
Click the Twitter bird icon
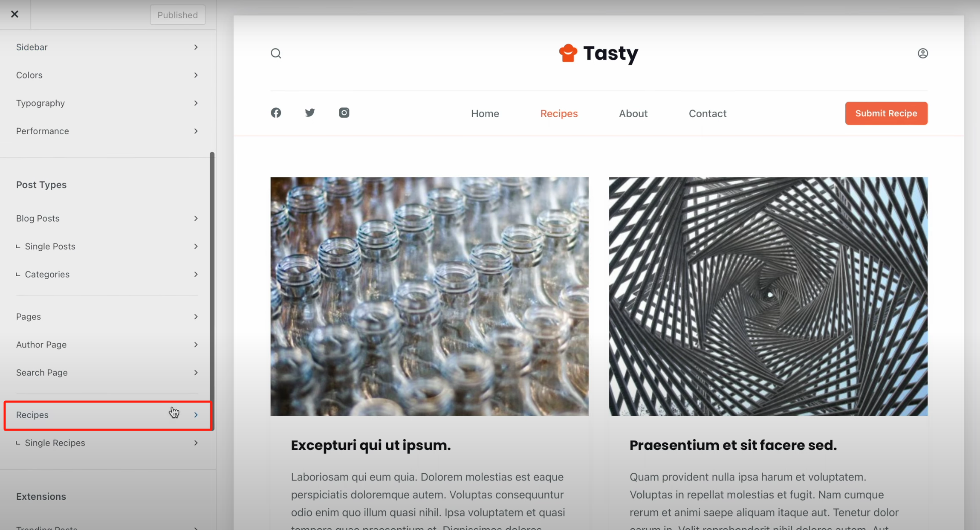pyautogui.click(x=310, y=113)
